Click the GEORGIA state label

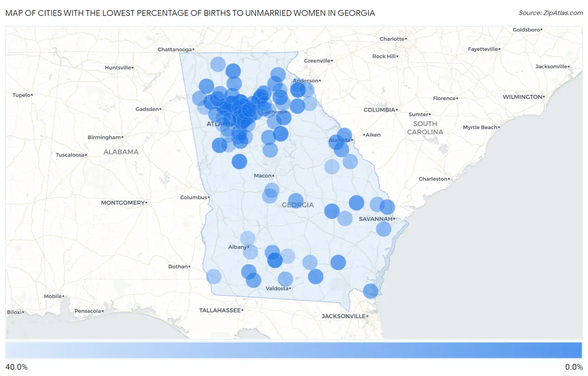pyautogui.click(x=298, y=205)
